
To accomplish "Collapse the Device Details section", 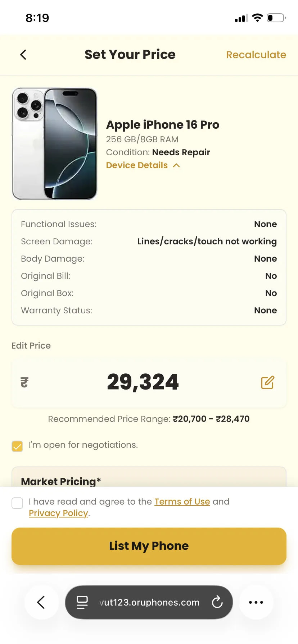I will pyautogui.click(x=137, y=165).
